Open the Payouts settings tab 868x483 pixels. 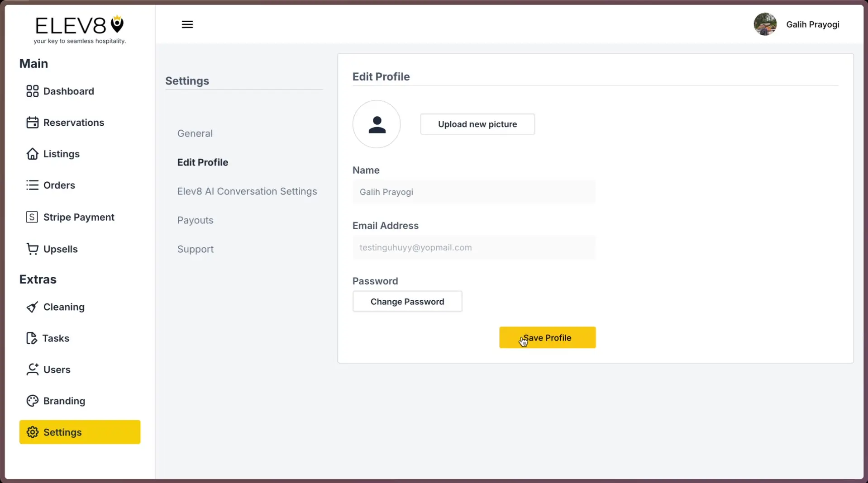(x=195, y=220)
